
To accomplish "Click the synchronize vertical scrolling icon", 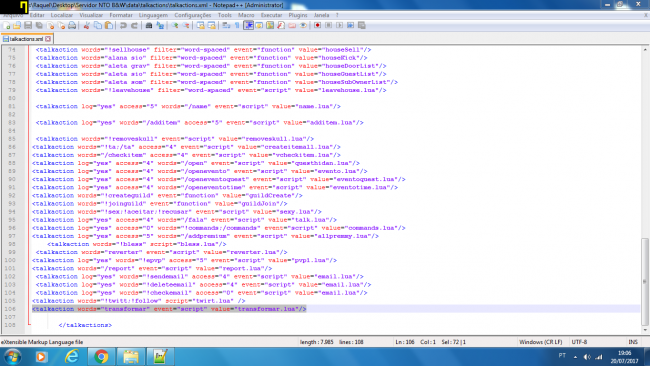I will [201, 26].
